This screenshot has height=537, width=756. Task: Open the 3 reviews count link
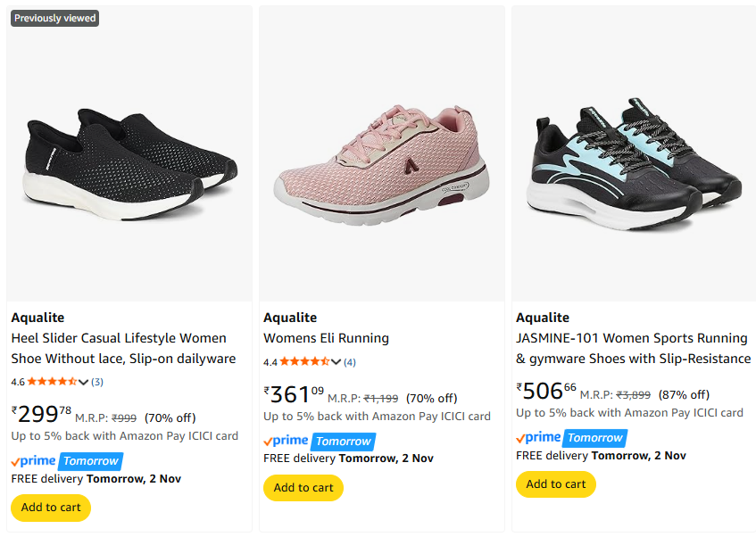tap(97, 382)
